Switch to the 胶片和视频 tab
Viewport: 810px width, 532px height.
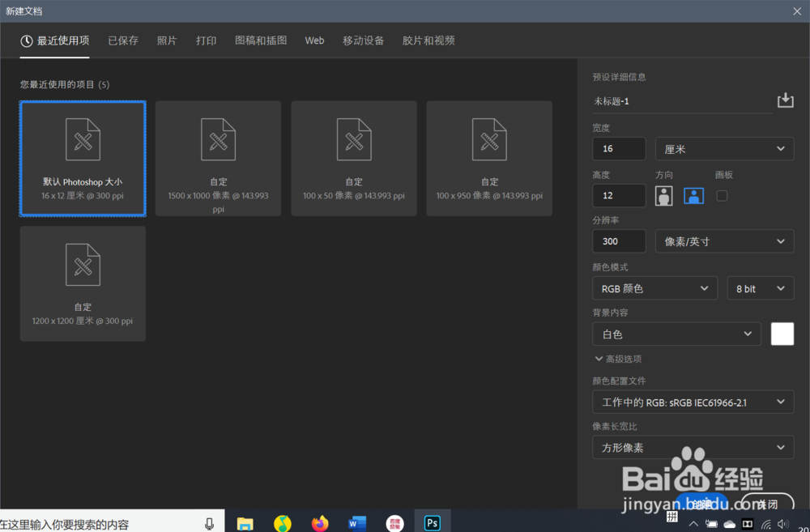coord(428,40)
